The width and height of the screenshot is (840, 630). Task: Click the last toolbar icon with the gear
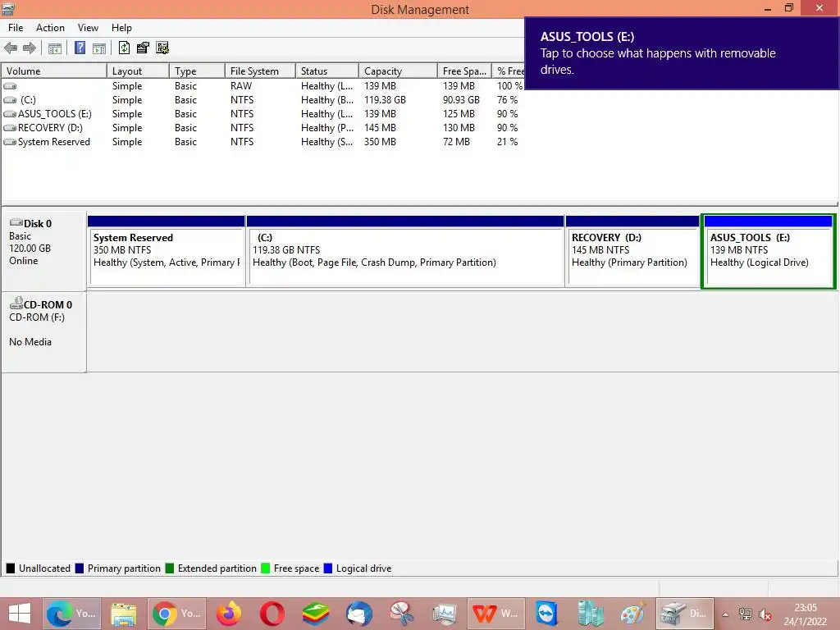point(162,48)
